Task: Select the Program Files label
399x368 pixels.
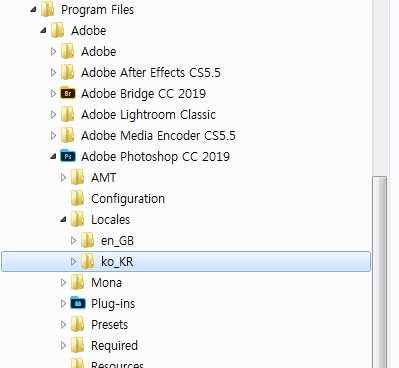Action: [97, 10]
